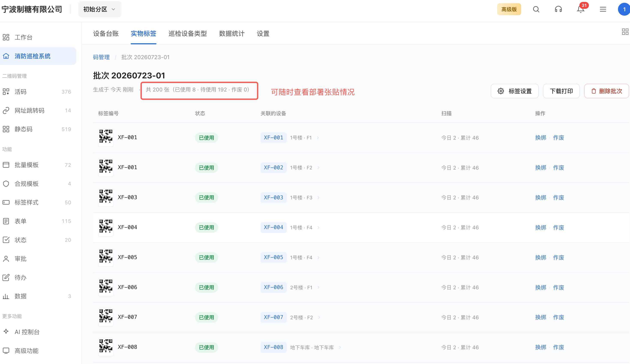Click the 宁波制糖有限公司 company name
The height and width of the screenshot is (364, 630).
coord(32,9)
